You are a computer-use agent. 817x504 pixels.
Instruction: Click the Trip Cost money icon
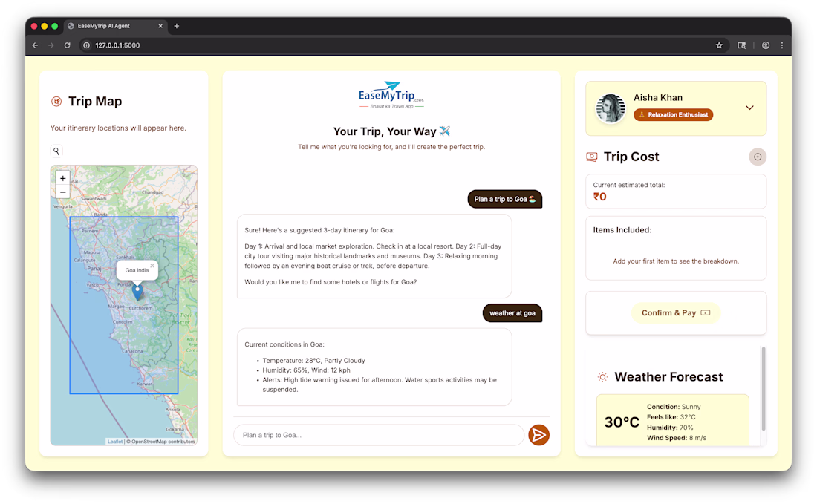point(592,157)
